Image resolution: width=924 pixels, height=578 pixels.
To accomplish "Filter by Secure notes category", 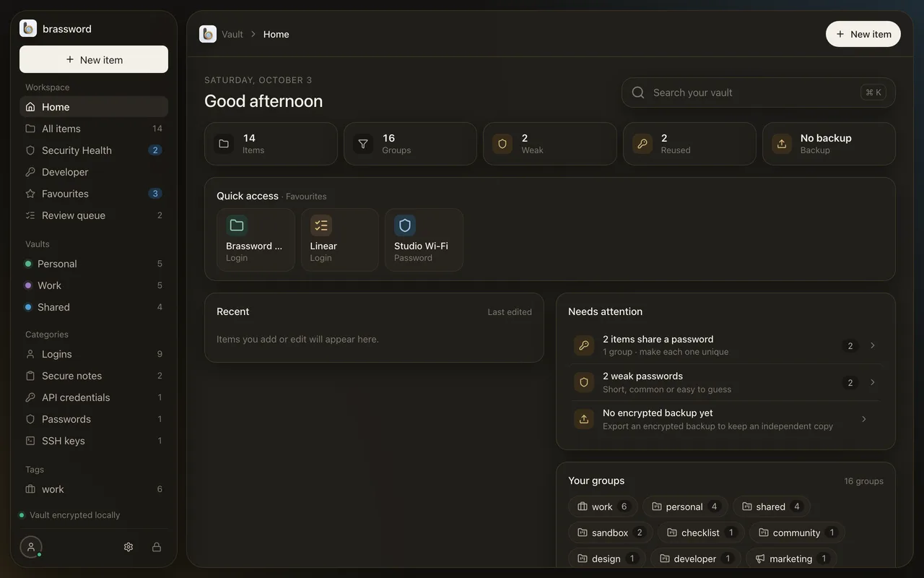I will pyautogui.click(x=94, y=376).
